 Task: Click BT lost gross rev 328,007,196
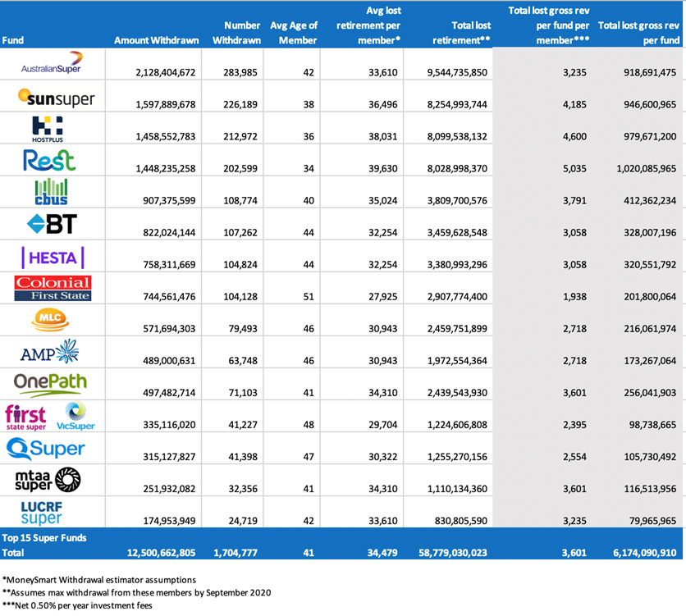tap(650, 233)
